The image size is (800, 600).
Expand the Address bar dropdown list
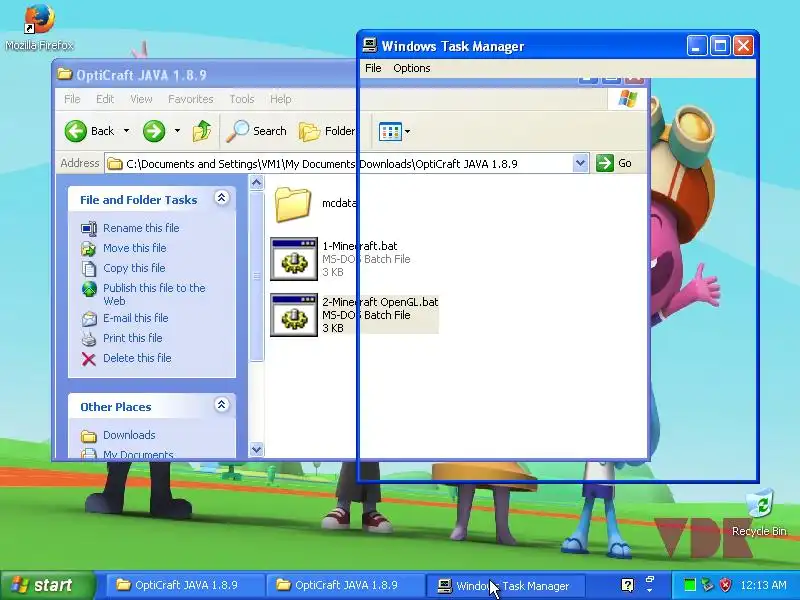point(580,163)
